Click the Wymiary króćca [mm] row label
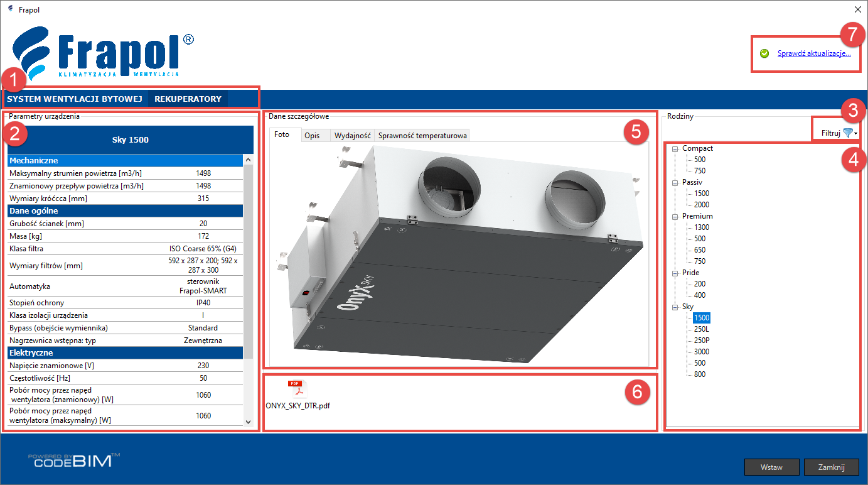The image size is (868, 485). point(47,199)
